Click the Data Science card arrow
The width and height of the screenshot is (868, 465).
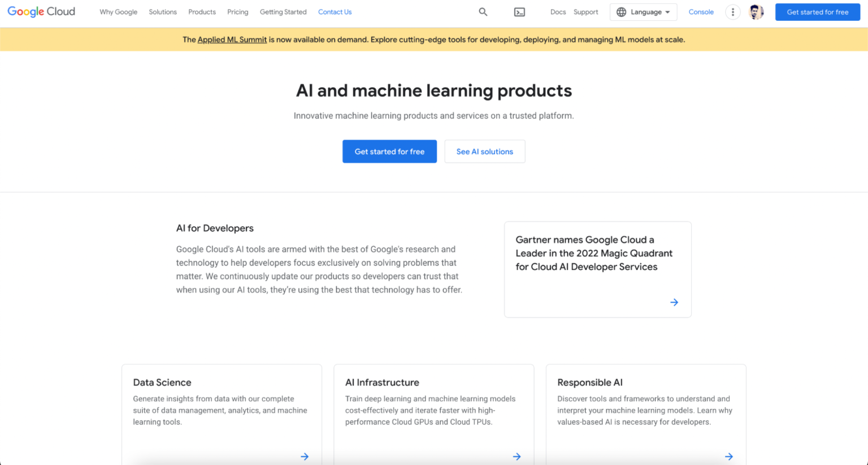pyautogui.click(x=305, y=456)
